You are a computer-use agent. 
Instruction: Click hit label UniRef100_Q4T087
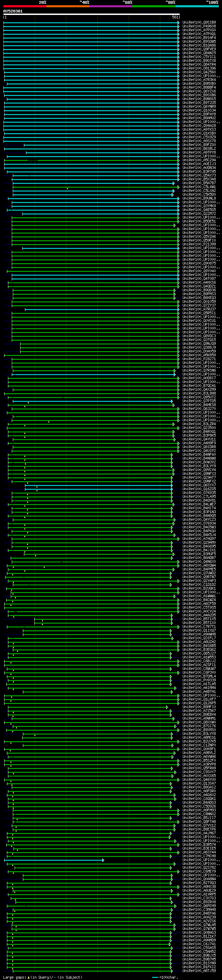coord(199,278)
